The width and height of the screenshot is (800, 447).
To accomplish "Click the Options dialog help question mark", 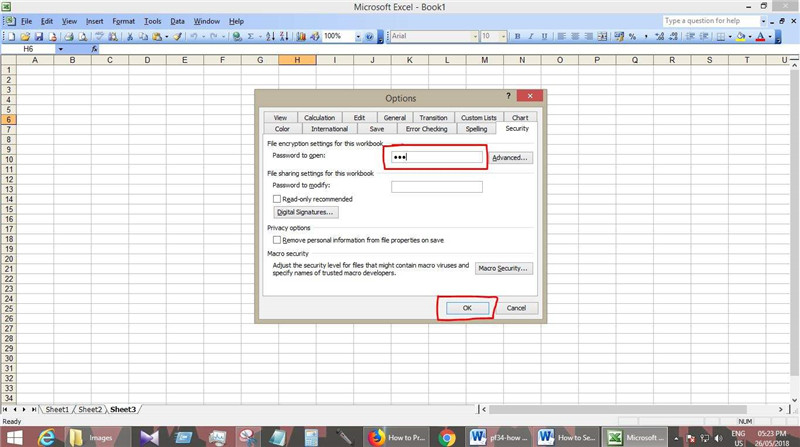I will coord(508,96).
